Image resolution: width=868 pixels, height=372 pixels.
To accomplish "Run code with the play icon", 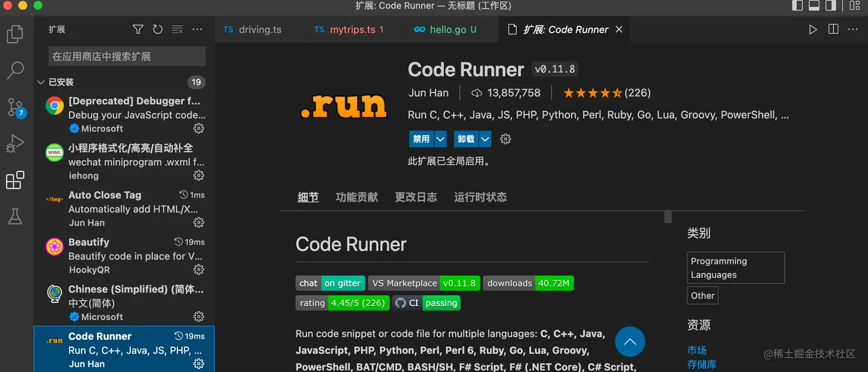I will 813,29.
